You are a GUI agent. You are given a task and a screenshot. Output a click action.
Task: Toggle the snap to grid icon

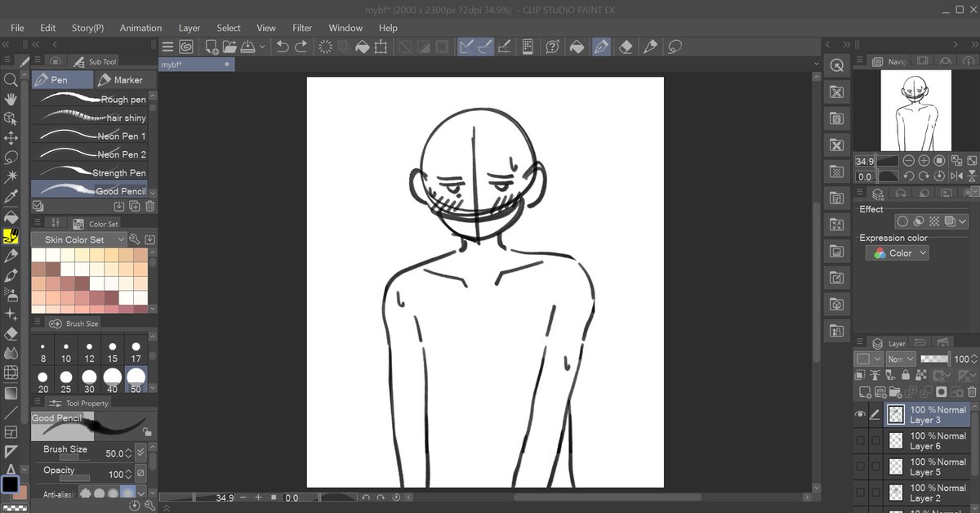pos(505,47)
